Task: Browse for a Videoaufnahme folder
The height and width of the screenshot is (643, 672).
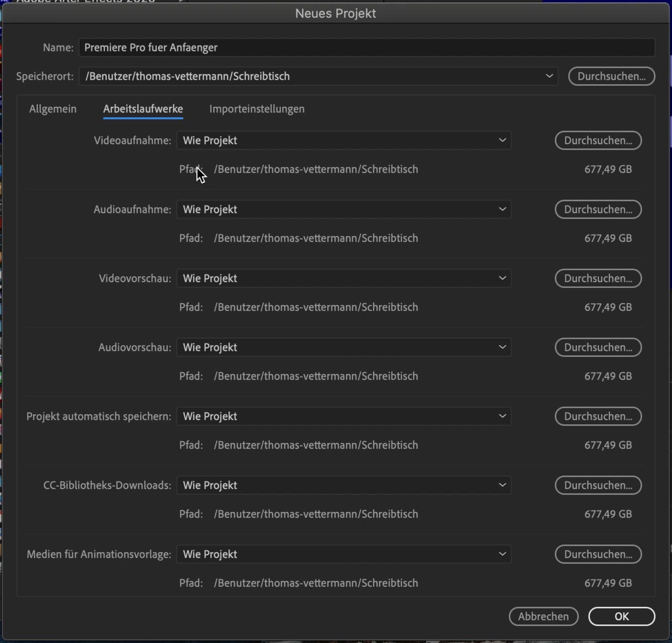Action: click(x=598, y=140)
